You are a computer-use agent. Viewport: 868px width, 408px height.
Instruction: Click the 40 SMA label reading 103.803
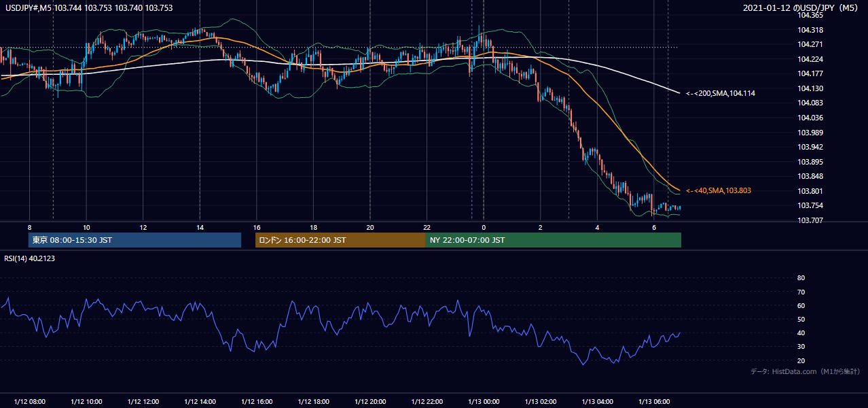(x=719, y=191)
